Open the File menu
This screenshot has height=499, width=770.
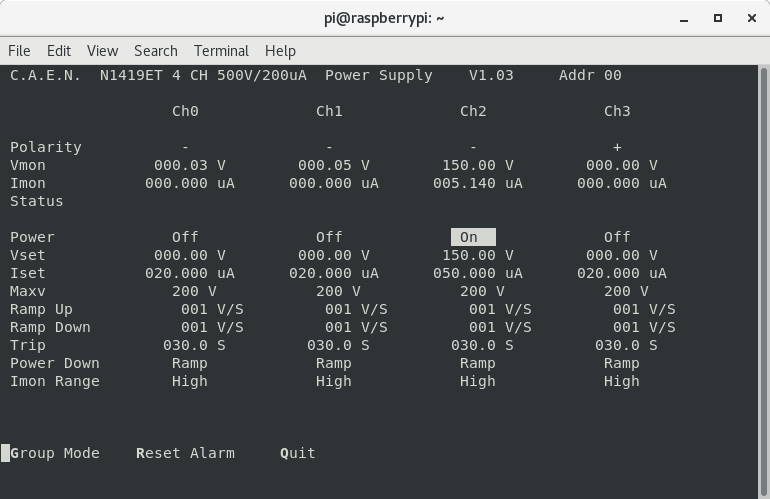click(19, 51)
